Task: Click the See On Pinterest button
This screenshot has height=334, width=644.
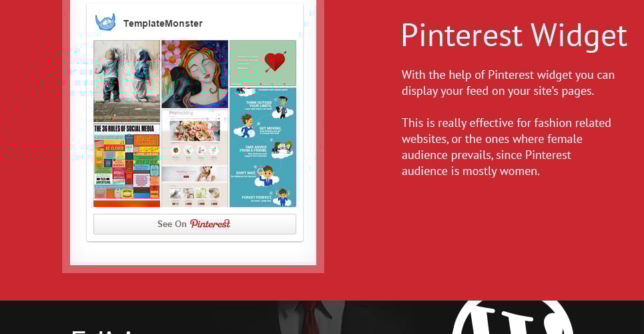Action: pyautogui.click(x=195, y=224)
